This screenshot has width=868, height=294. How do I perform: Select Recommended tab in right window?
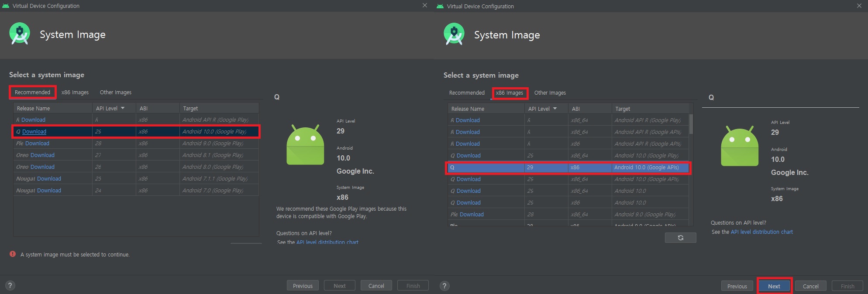click(x=467, y=93)
